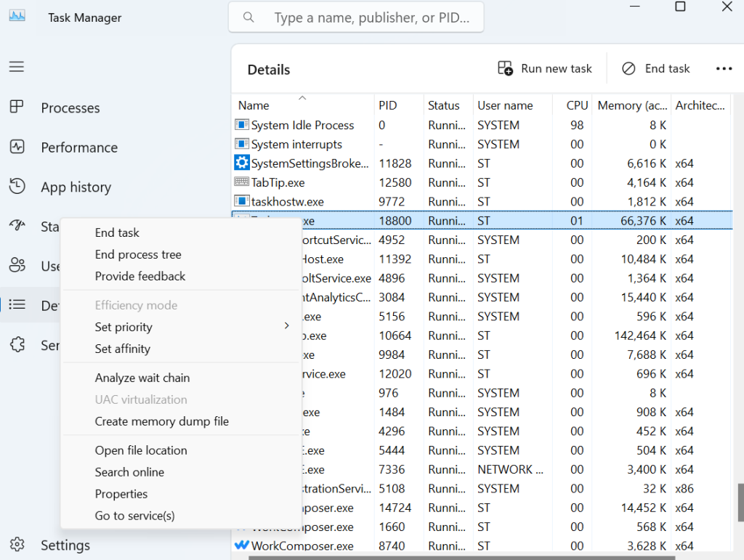Click the TabTip.exe keyboard icon

click(242, 182)
